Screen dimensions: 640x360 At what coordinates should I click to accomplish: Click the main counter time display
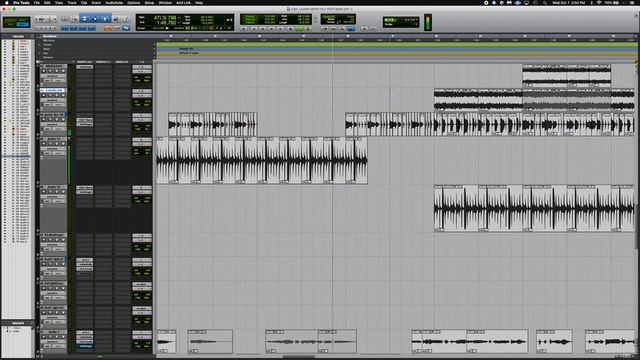[x=165, y=18]
